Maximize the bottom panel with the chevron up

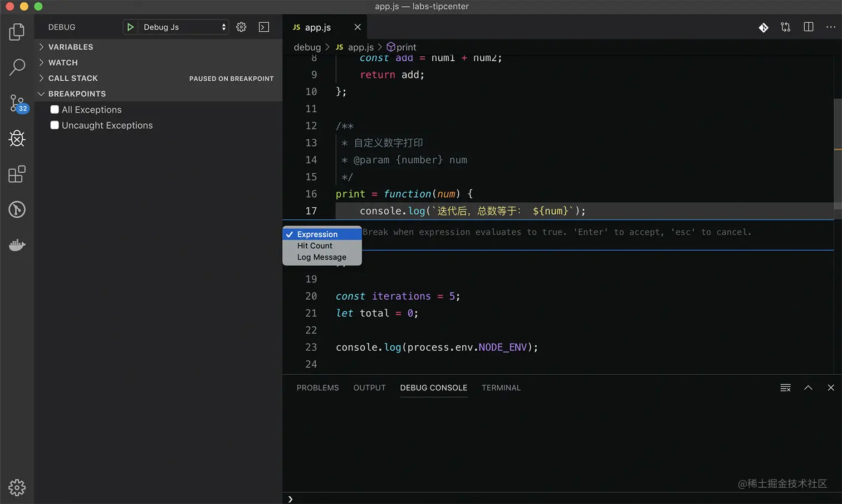coord(808,388)
